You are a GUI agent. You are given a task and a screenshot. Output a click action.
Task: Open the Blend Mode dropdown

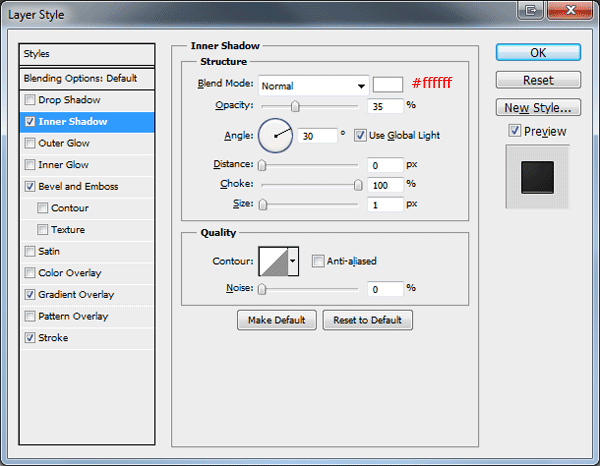(313, 86)
